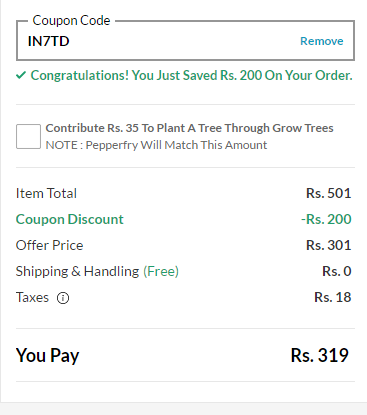367x415 pixels.
Task: Click the green Coupon Discount label
Action: pyautogui.click(x=70, y=219)
